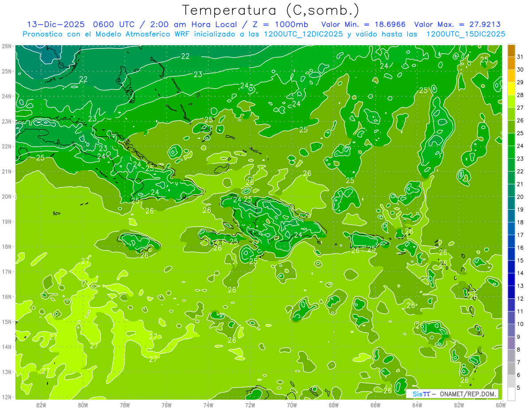The width and height of the screenshot is (532, 411).
Task: Click '2:00 am Hora Local' text
Action: [194, 24]
